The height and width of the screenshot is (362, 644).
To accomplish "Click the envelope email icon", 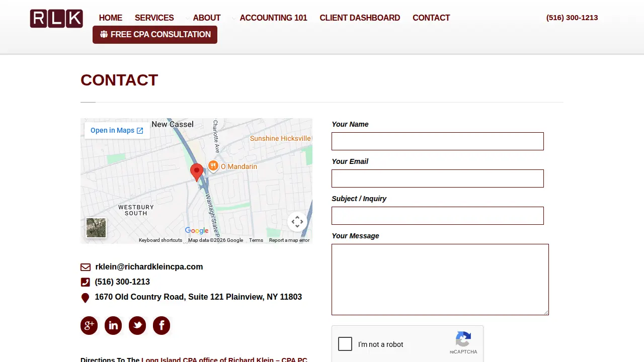I will coord(86,267).
